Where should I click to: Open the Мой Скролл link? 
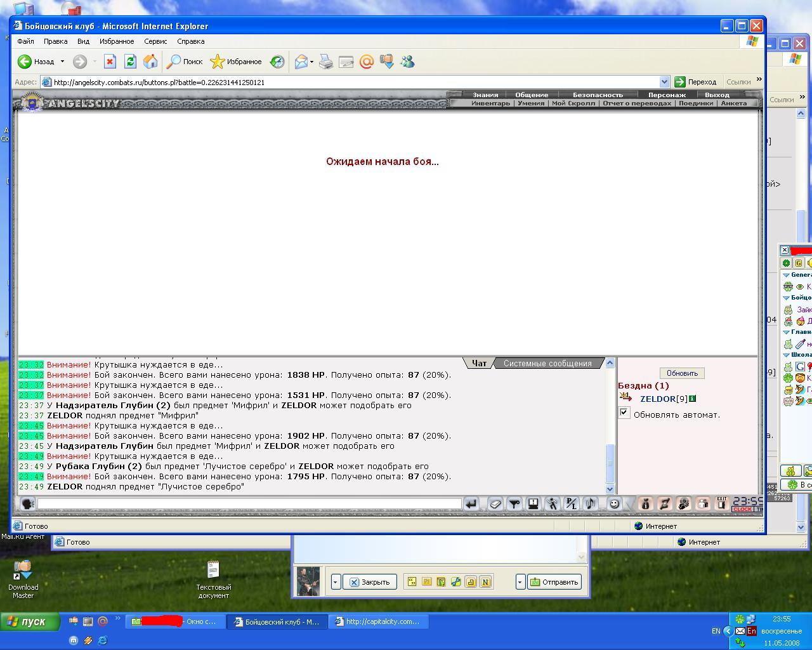click(573, 103)
